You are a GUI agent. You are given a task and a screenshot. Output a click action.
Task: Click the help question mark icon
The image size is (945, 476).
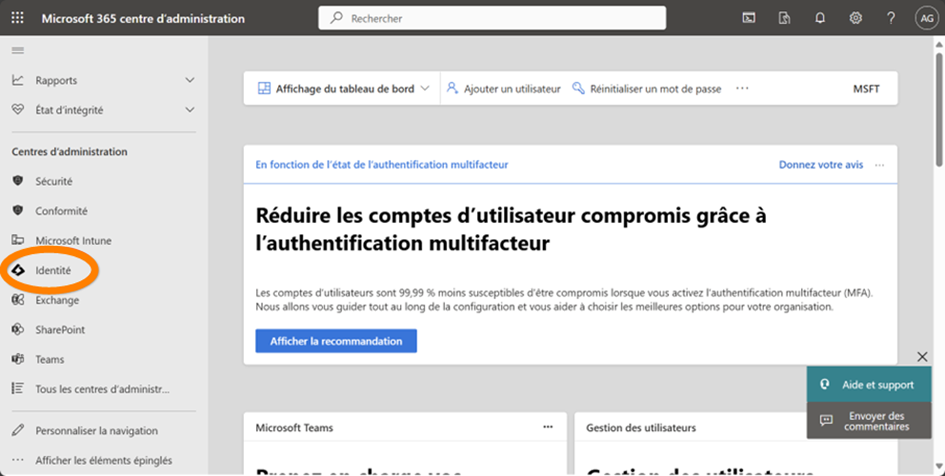click(x=891, y=18)
